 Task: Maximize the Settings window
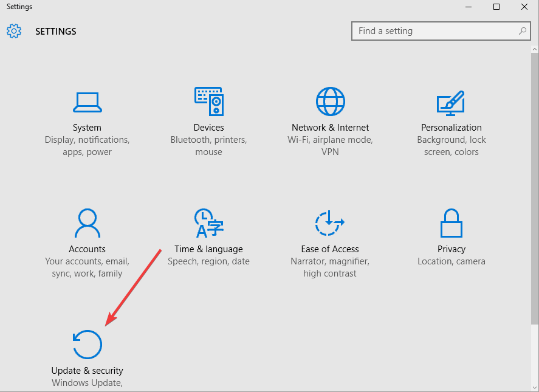(x=496, y=7)
